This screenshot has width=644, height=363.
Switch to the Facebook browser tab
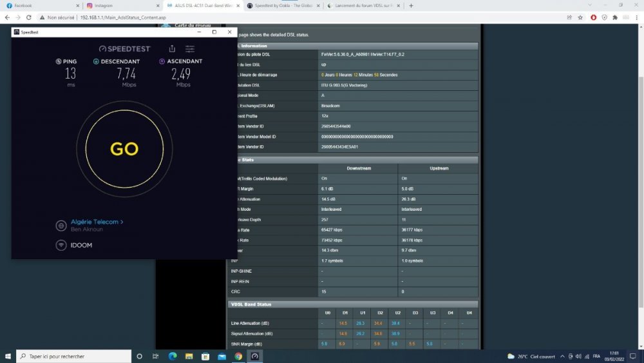pos(39,5)
